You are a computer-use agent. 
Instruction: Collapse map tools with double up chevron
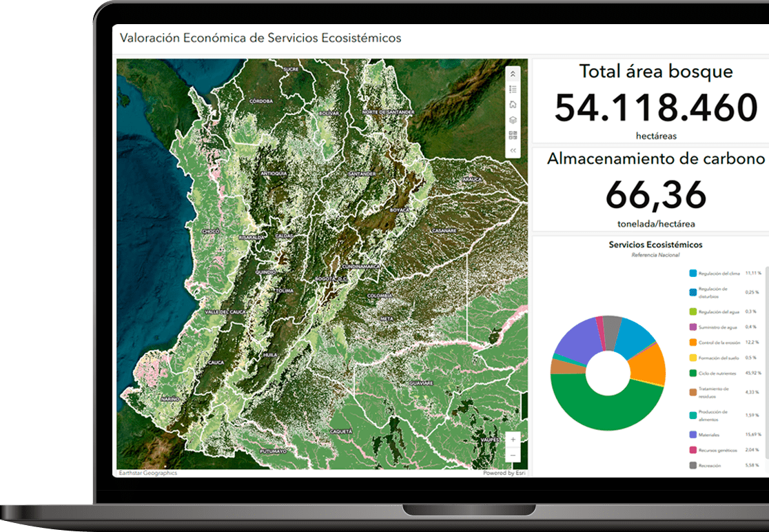[x=513, y=74]
